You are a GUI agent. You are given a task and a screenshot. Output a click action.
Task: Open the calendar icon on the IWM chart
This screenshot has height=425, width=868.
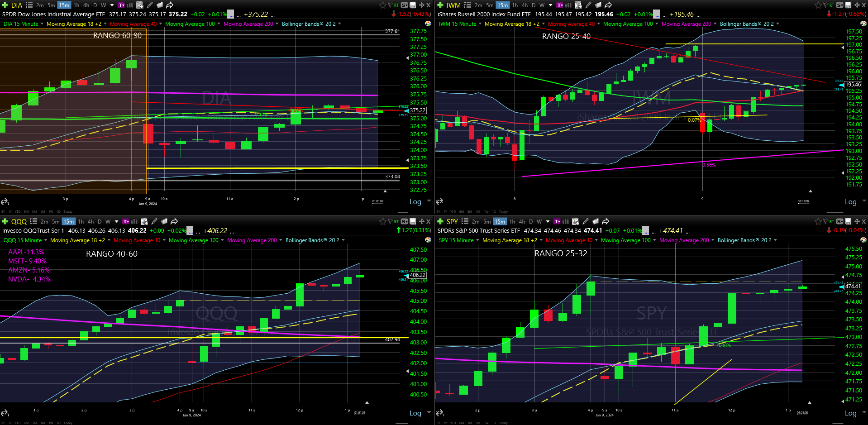coord(578,5)
